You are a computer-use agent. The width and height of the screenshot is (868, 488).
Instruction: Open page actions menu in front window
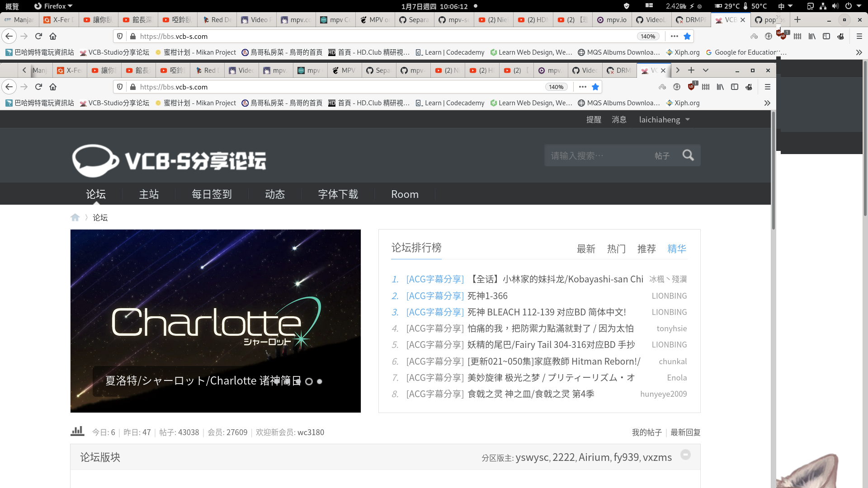[583, 87]
